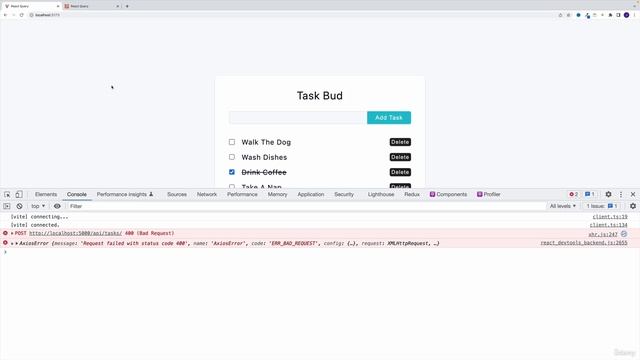Open console settings gear beside issues
The image size is (640, 360).
coord(633,206)
